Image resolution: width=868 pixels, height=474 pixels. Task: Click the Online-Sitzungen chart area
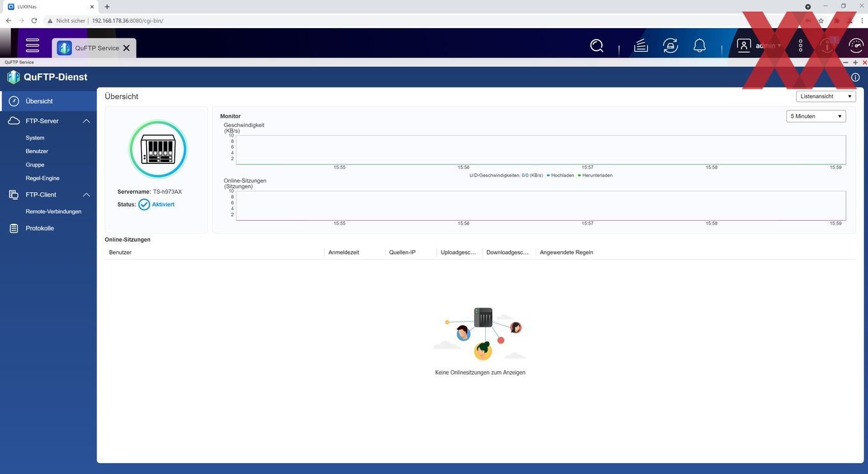coord(541,205)
